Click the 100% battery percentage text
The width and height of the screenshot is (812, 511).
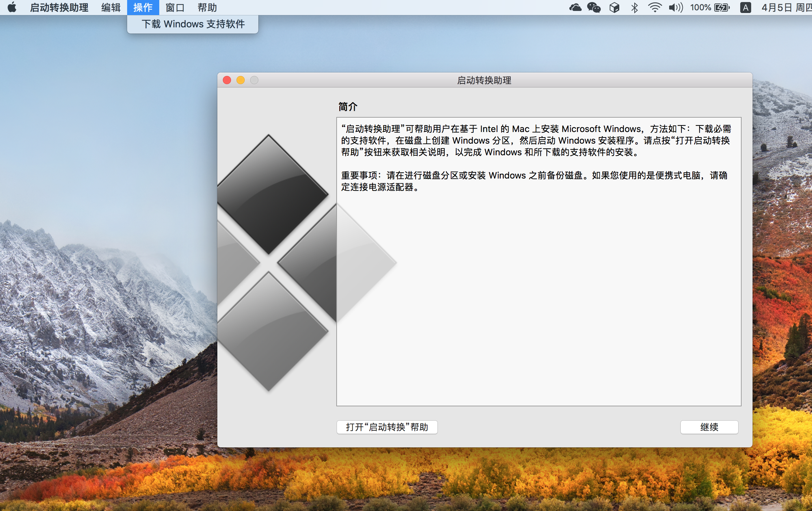[700, 7]
